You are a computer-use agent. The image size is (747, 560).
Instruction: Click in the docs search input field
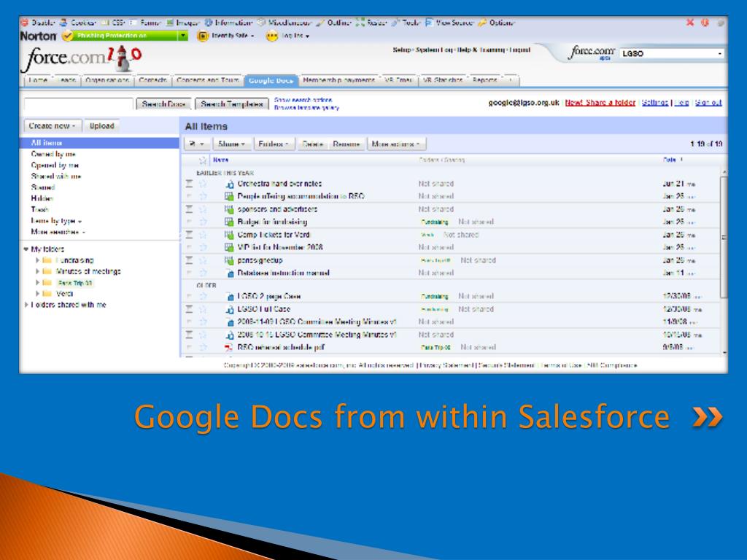tap(79, 104)
